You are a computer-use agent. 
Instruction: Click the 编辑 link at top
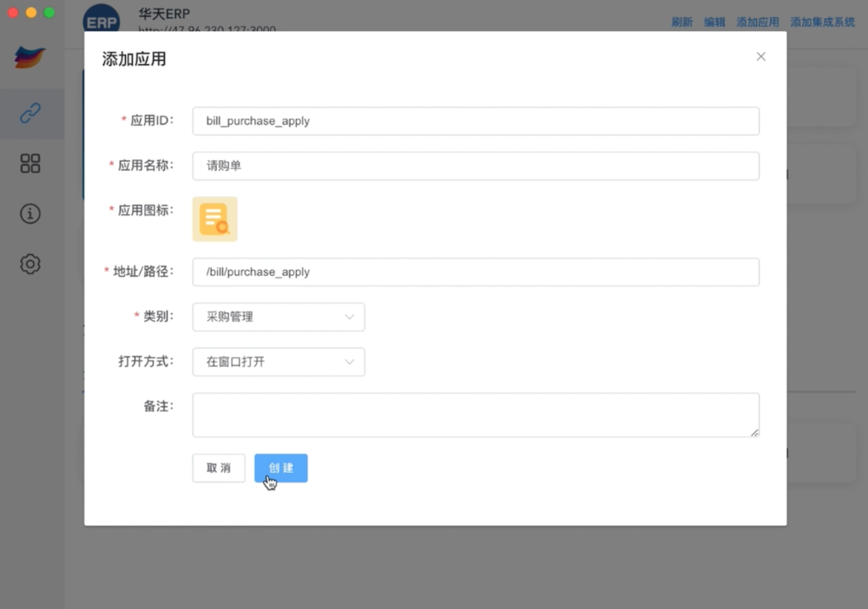[x=714, y=23]
